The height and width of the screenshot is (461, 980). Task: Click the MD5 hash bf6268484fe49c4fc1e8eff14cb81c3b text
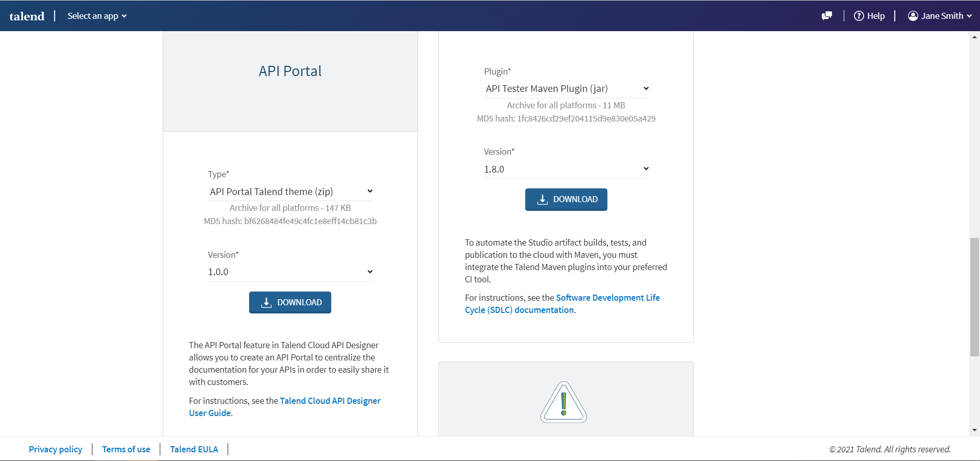[290, 221]
